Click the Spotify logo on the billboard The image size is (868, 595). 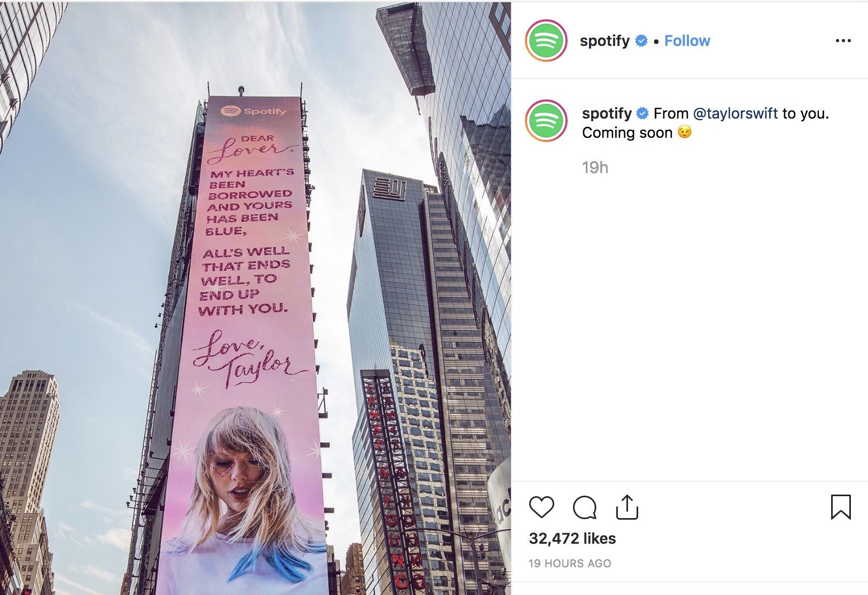pyautogui.click(x=253, y=111)
